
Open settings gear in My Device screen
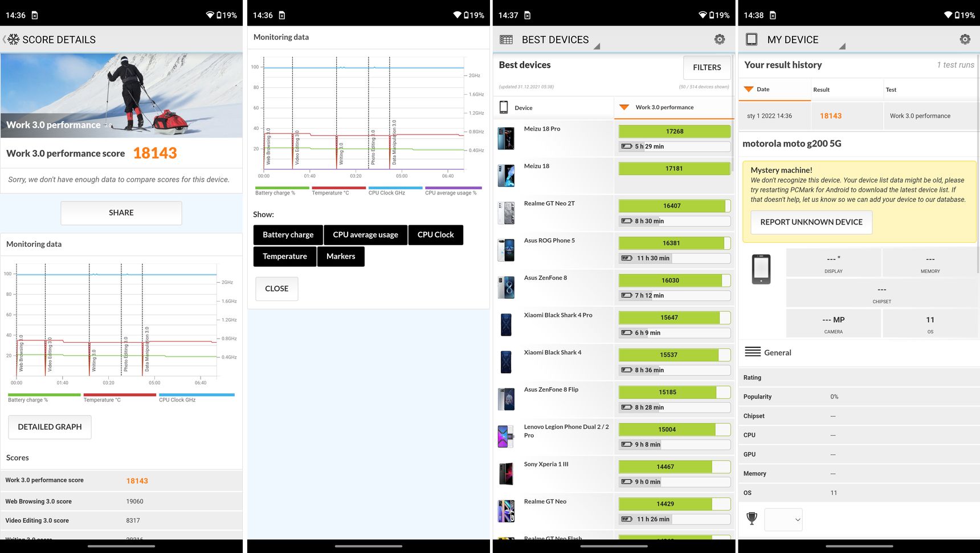[x=965, y=39]
